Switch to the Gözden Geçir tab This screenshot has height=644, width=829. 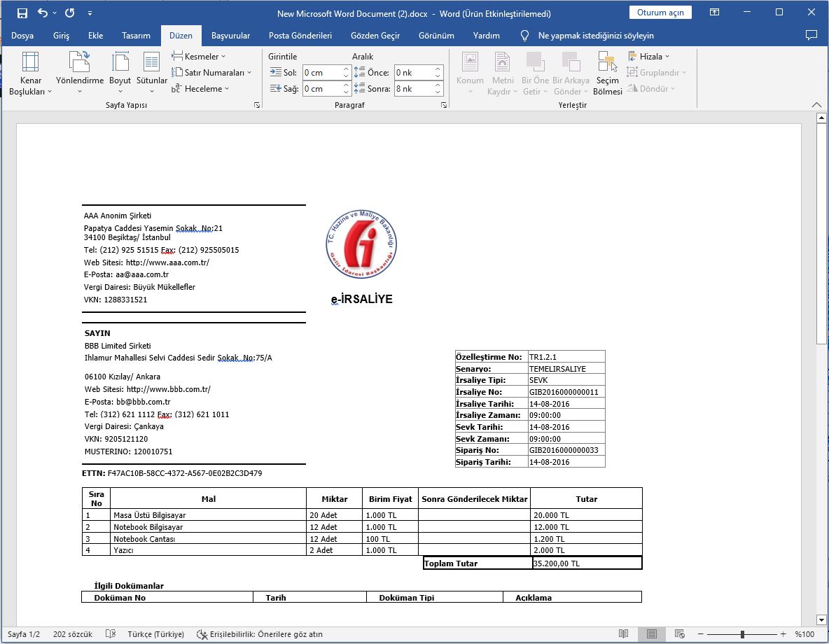(375, 36)
